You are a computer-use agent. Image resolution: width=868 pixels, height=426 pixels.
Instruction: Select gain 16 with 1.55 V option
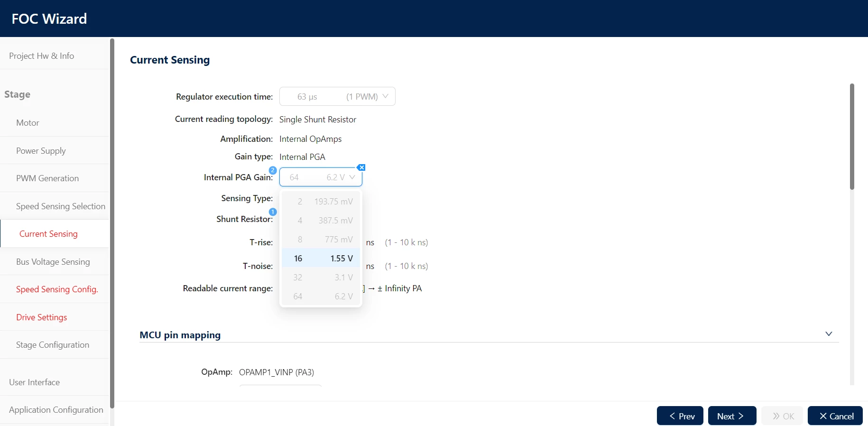321,258
